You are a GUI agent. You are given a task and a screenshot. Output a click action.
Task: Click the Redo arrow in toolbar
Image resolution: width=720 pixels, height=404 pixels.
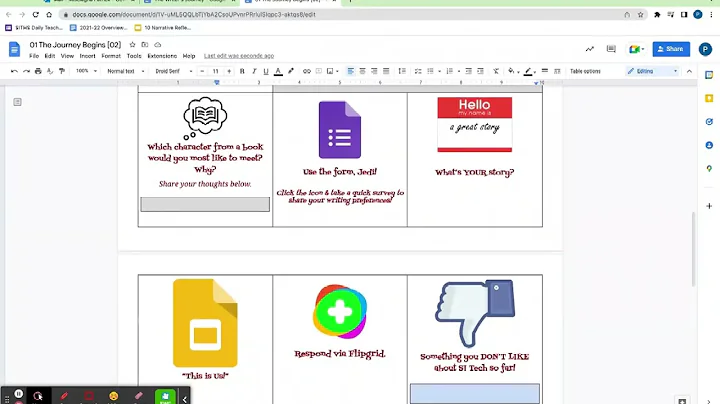[x=26, y=71]
